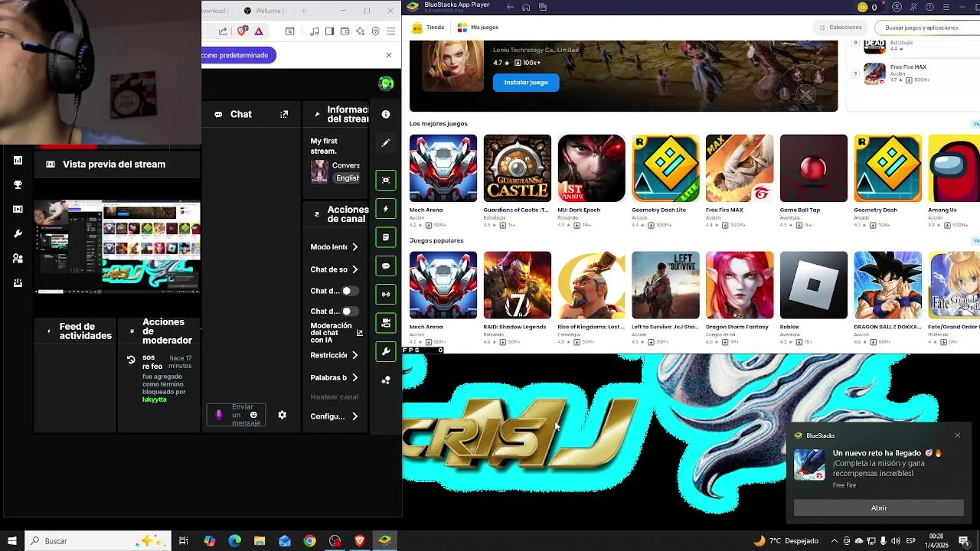Screen dimensions: 980x551
Task: Expand 'Modo lento' option
Action: point(335,247)
